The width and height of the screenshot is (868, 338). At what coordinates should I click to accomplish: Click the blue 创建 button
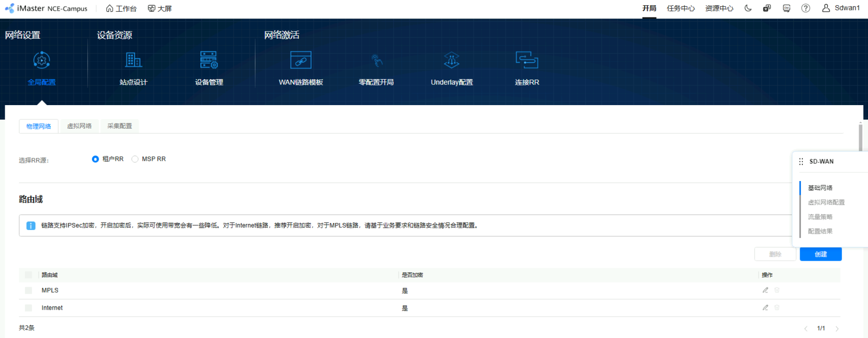pos(820,254)
